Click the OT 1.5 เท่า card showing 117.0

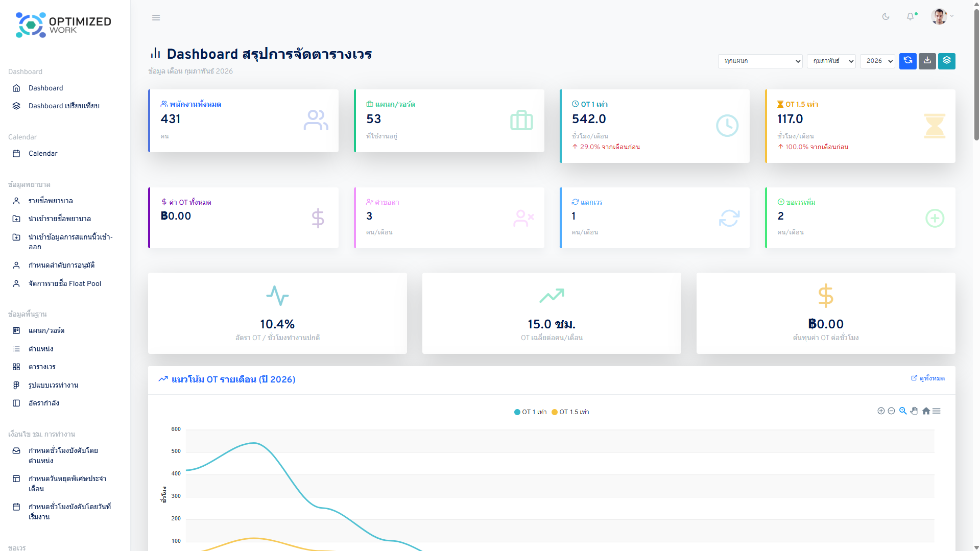[x=861, y=126]
